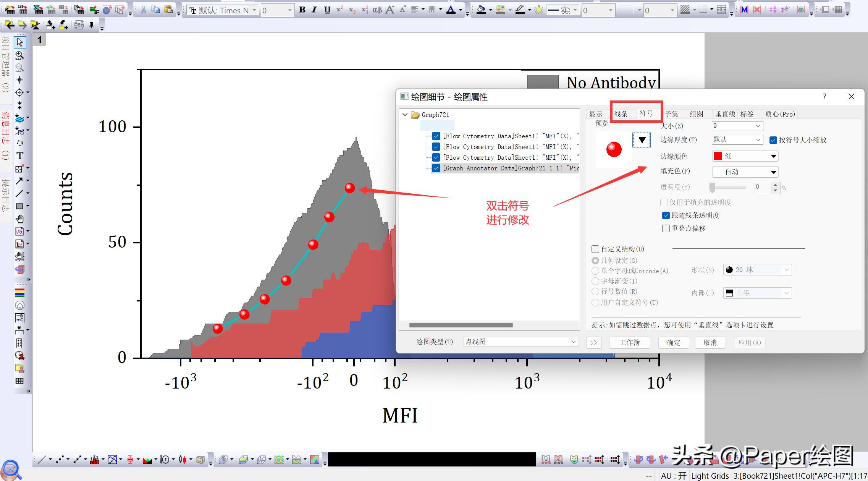Switch to the '子集' tab
Viewport: 868px width, 481px height.
click(671, 114)
